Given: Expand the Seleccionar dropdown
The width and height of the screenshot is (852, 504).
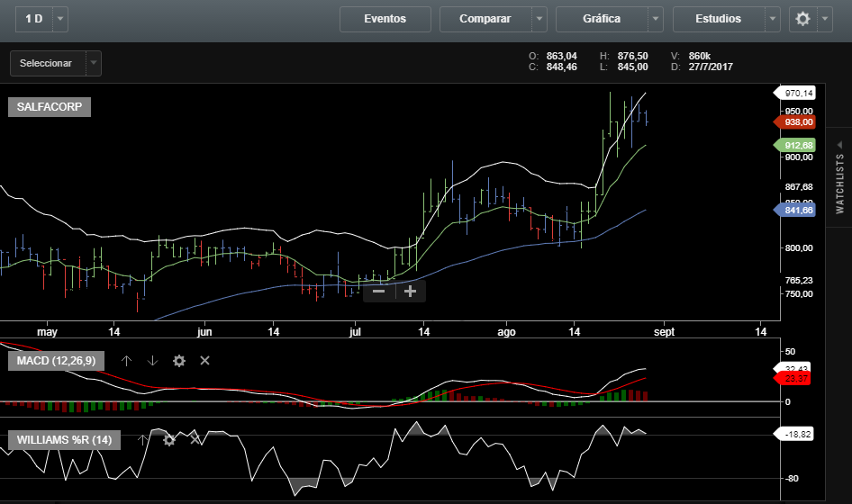Looking at the screenshot, I should click(93, 63).
